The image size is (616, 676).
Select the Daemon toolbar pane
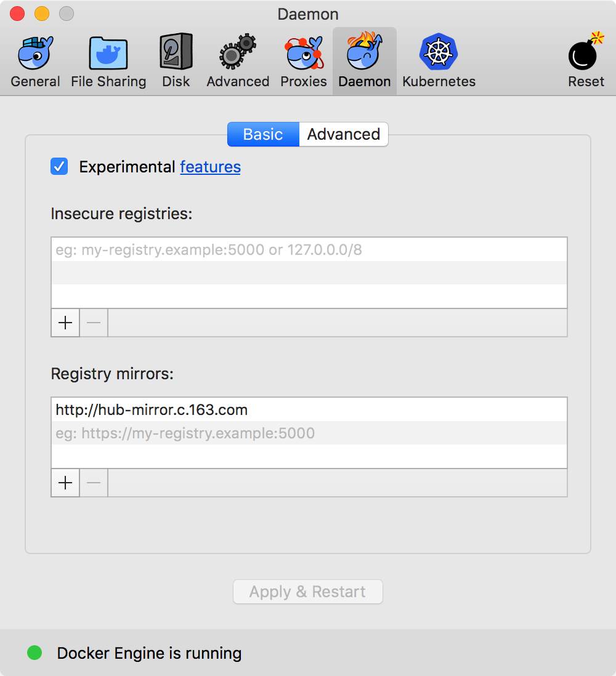point(365,62)
